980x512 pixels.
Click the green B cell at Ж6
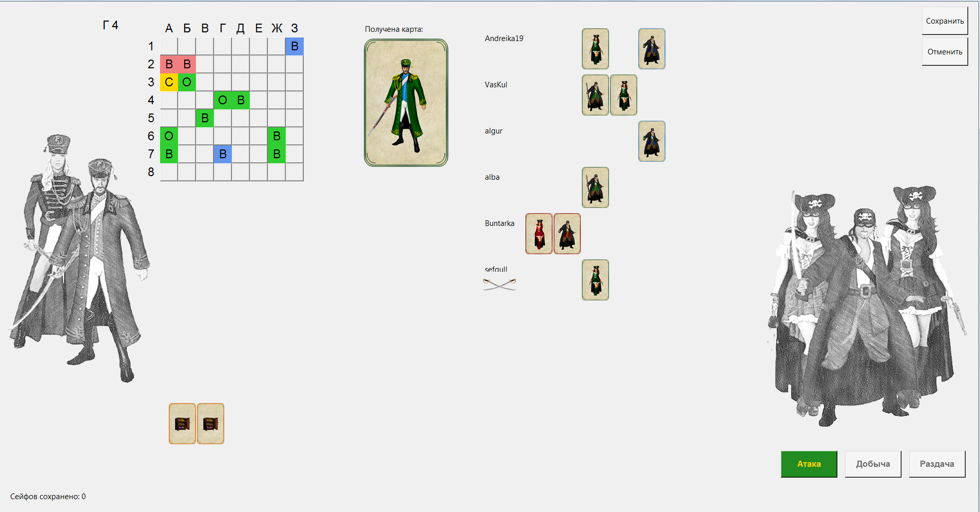tap(277, 136)
